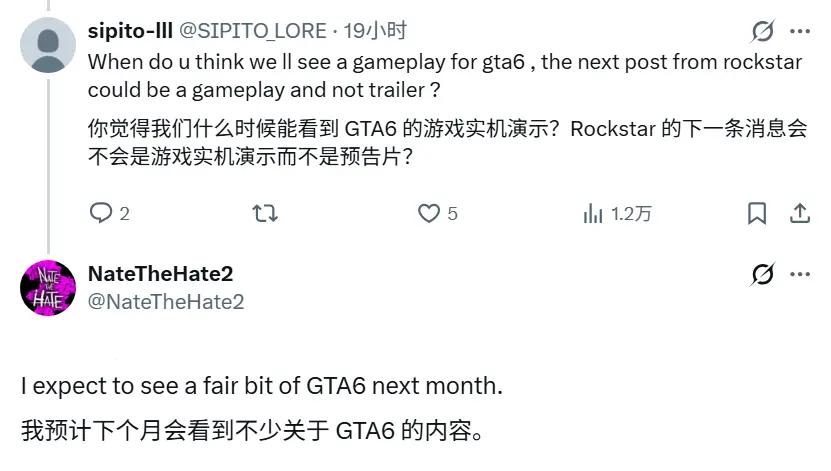The width and height of the screenshot is (831, 471).
Task: View analytics via the bar chart icon
Action: coord(593,214)
